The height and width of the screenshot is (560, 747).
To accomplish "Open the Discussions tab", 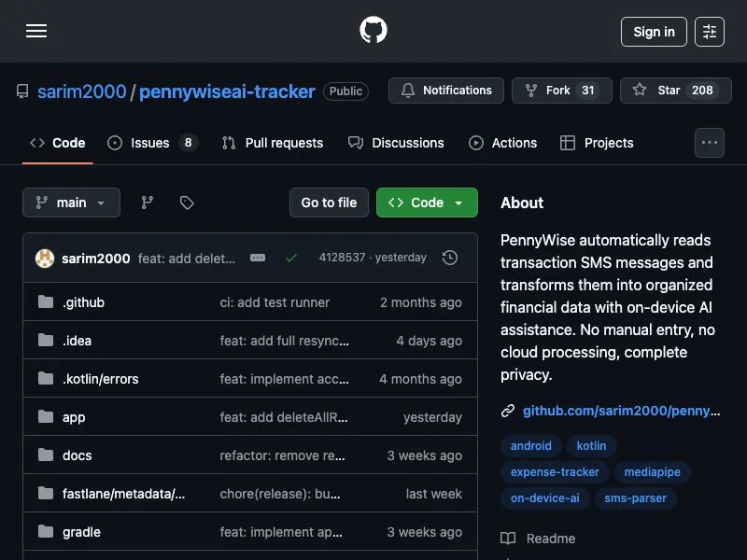I will pyautogui.click(x=396, y=143).
